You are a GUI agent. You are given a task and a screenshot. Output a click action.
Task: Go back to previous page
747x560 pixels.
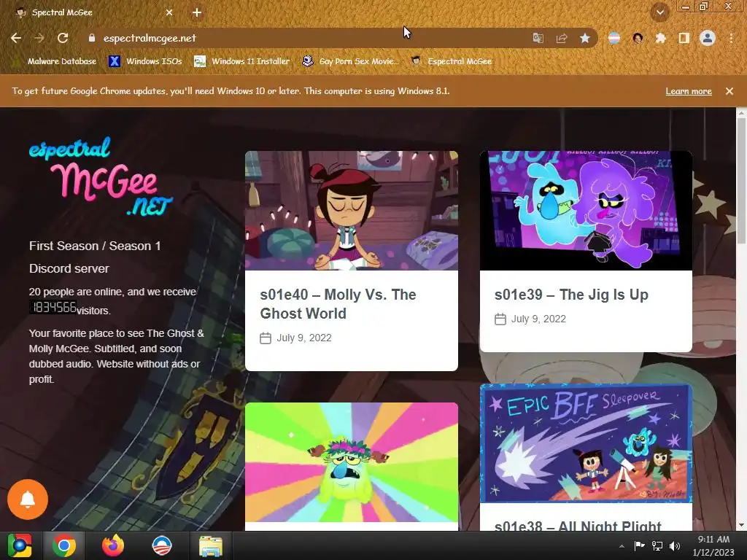16,38
